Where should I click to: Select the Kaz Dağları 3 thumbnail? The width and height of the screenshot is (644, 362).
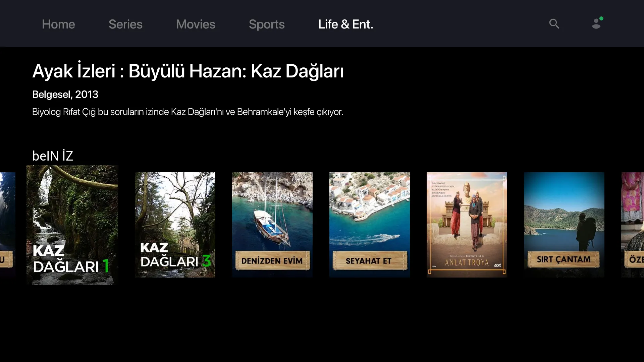coord(175,225)
